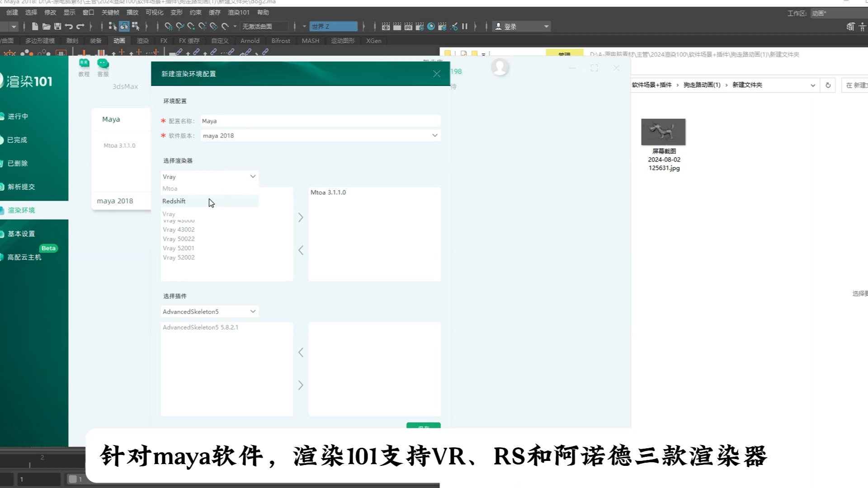Open the 客服 customer service chat icon
Viewport: 868px width, 488px height.
point(103,68)
